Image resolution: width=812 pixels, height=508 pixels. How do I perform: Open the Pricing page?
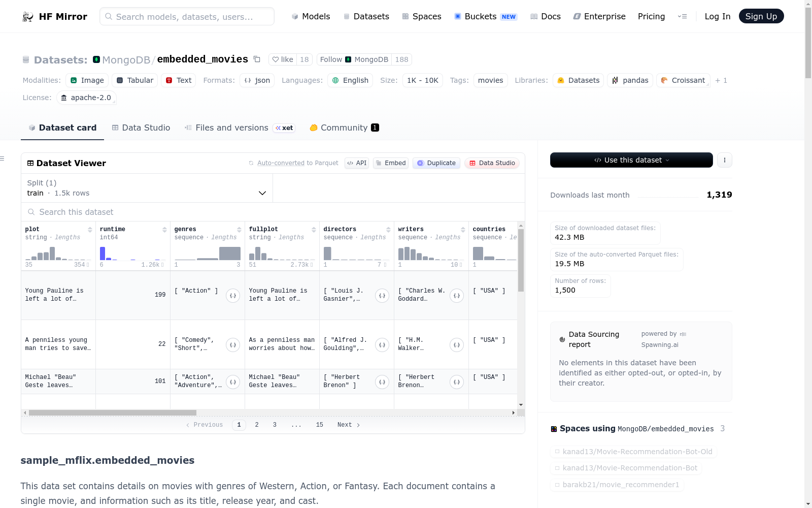coord(652,16)
